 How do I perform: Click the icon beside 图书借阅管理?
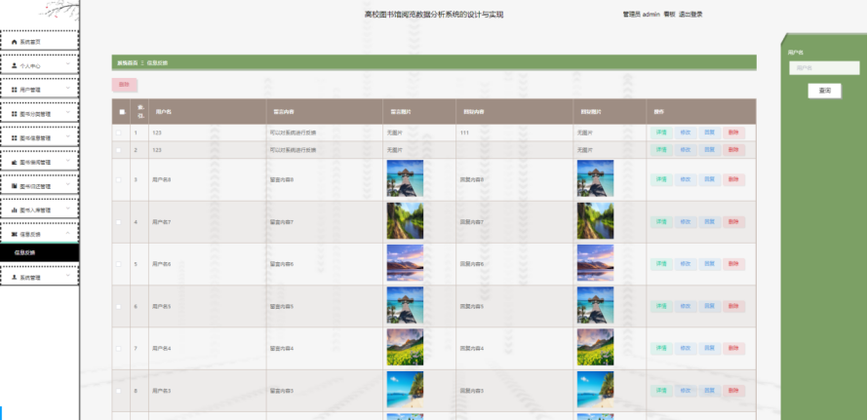[15, 162]
